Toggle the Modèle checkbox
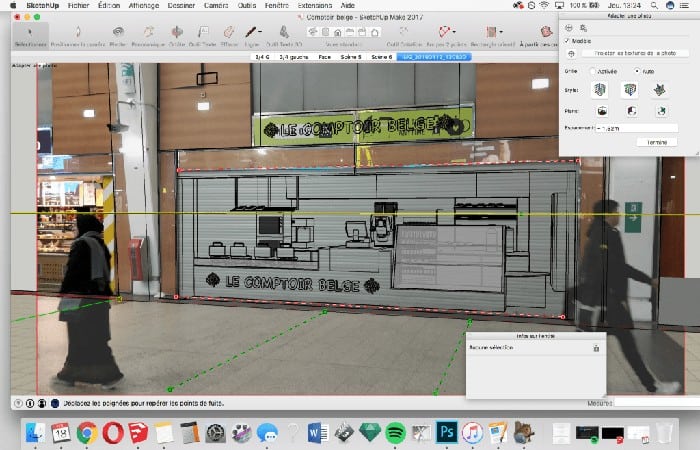This screenshot has width=700, height=450. tap(567, 41)
